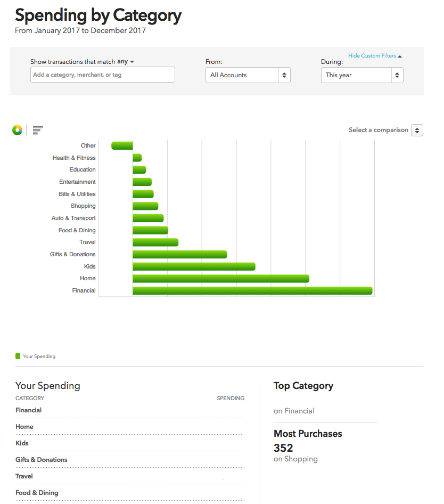Open the This year period dropdown
Viewport: 444px width, 504px height.
[362, 75]
